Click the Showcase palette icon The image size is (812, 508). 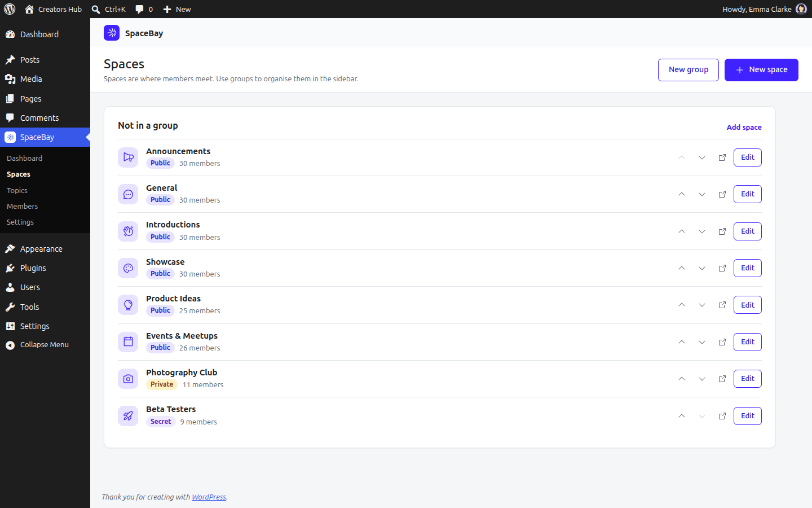(x=128, y=268)
